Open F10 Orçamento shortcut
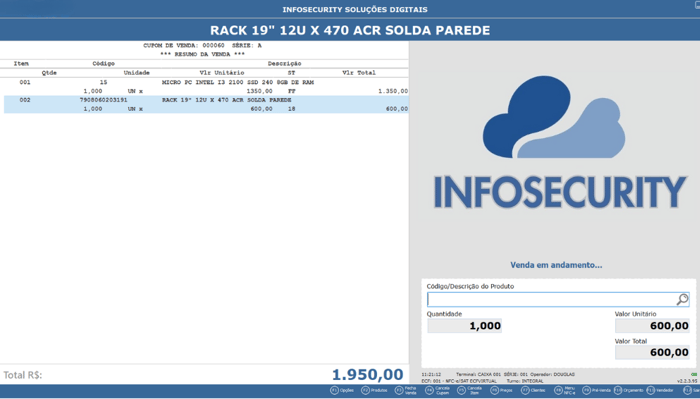 (x=629, y=391)
